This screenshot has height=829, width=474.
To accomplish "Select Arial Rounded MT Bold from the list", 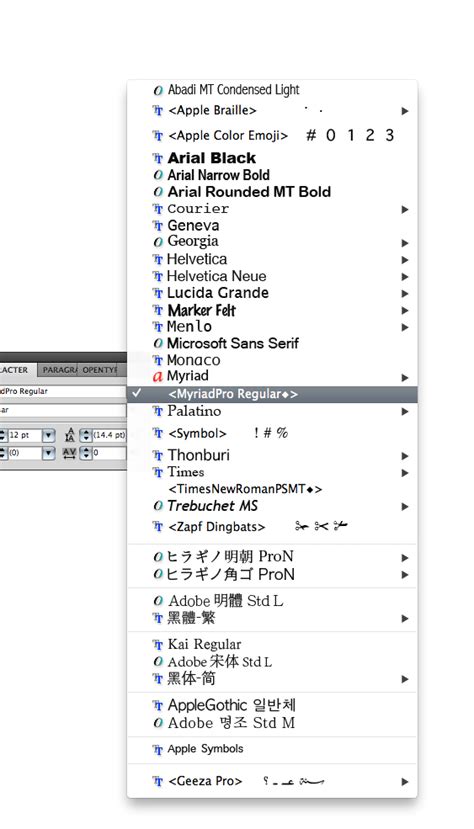I will [x=249, y=191].
